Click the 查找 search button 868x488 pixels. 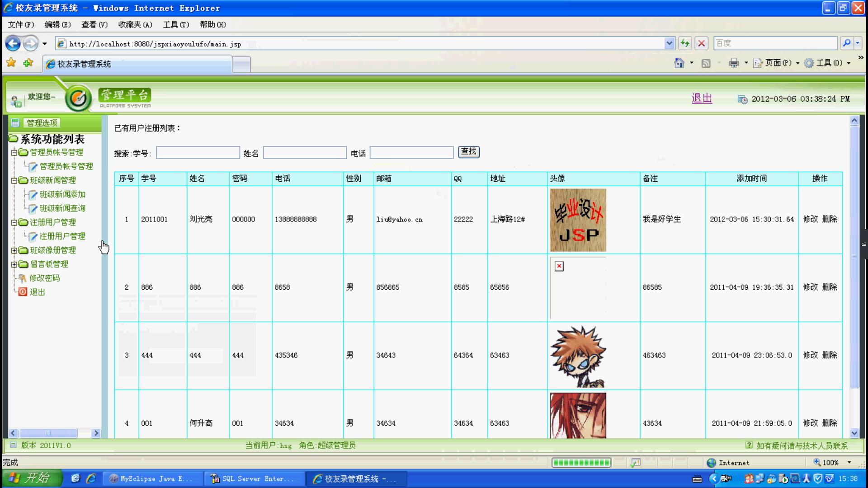pos(469,152)
